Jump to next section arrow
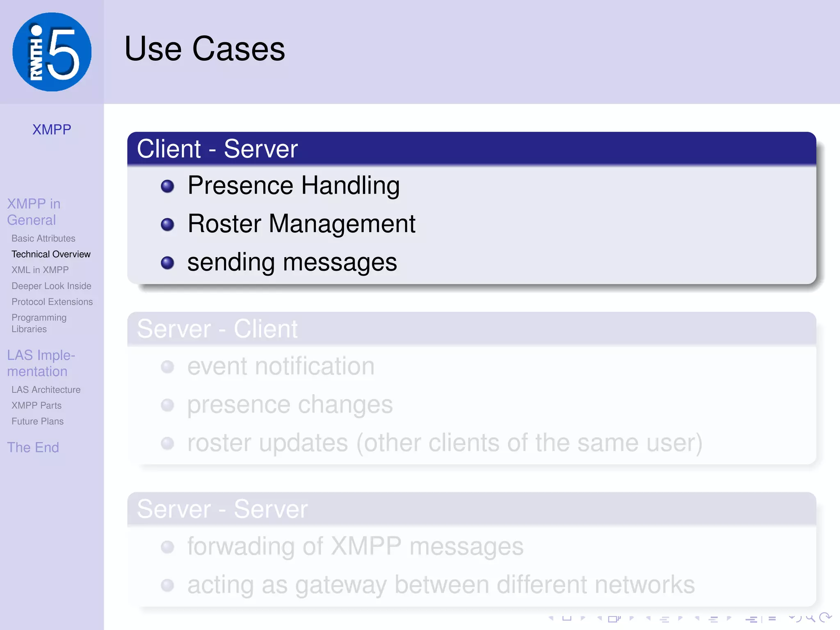Image resolution: width=840 pixels, height=630 pixels. [729, 618]
